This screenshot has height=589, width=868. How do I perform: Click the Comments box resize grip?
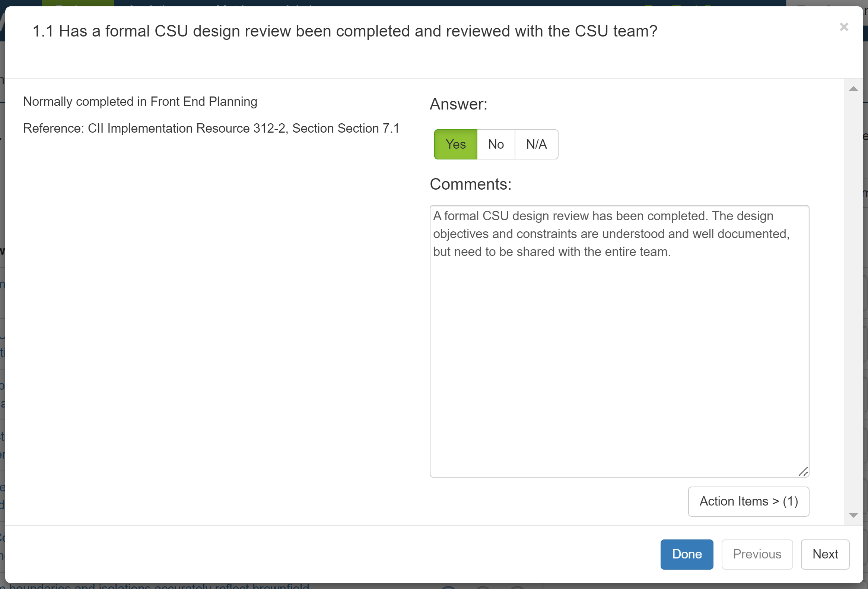tap(803, 472)
